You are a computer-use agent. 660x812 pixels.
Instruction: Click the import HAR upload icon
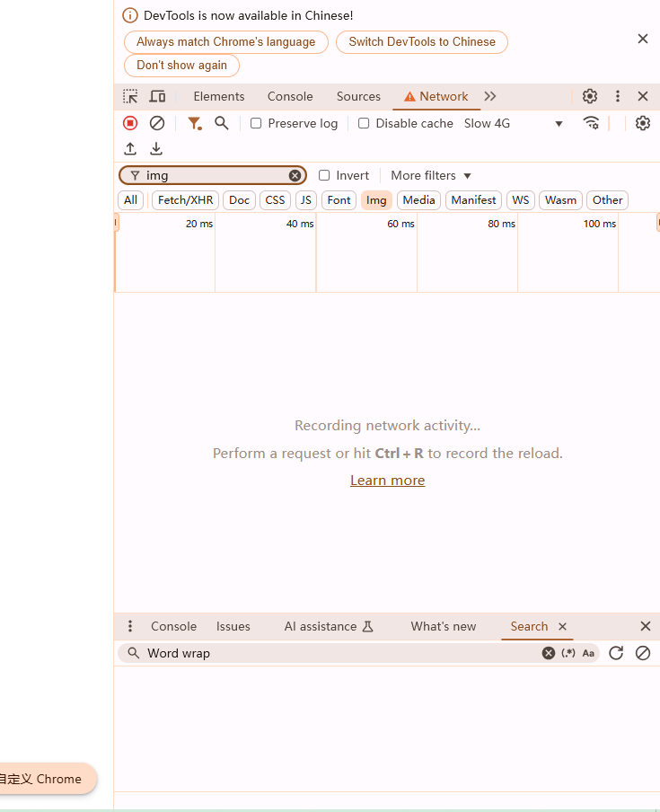pos(130,148)
